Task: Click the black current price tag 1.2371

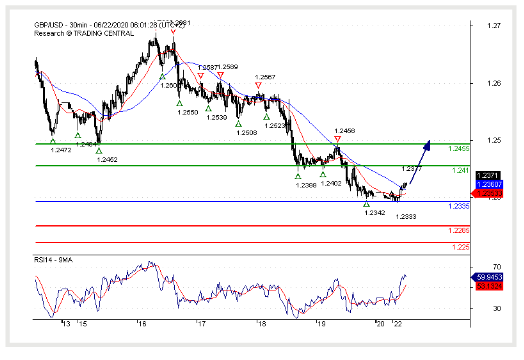Action: (x=488, y=175)
